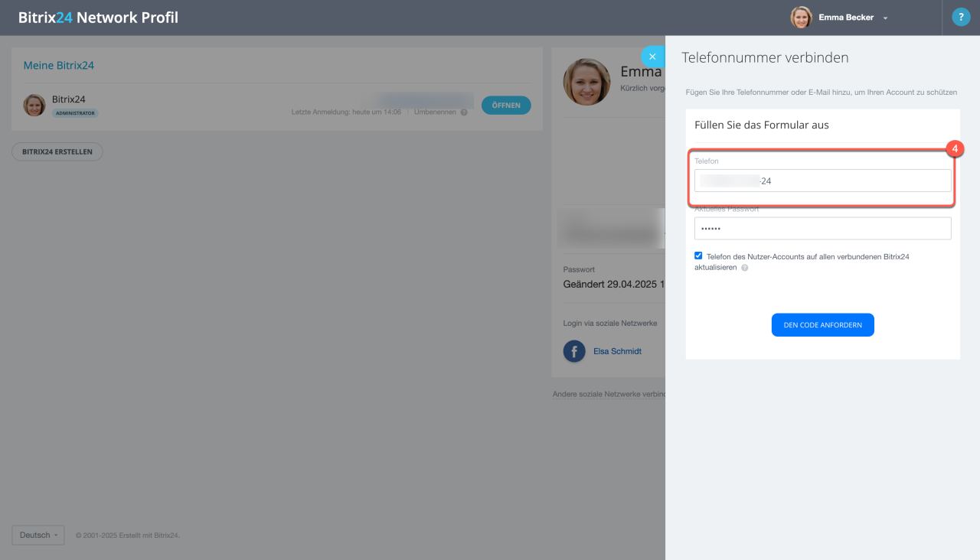Click Bitrix24 erstellen button
The image size is (980, 560).
click(57, 151)
